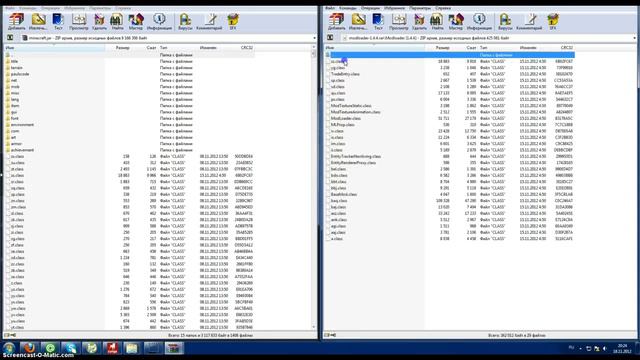Open Файл menu in left window

point(10,8)
